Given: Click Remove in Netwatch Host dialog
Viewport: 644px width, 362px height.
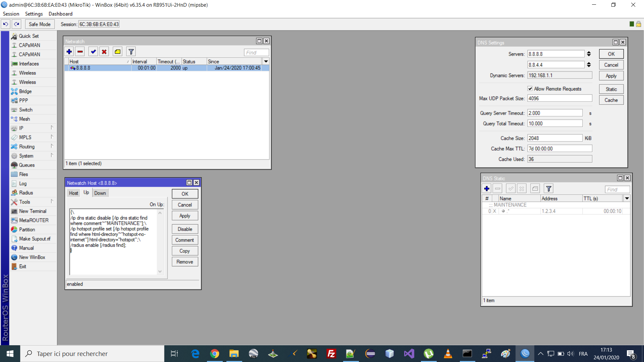Looking at the screenshot, I should tap(185, 262).
